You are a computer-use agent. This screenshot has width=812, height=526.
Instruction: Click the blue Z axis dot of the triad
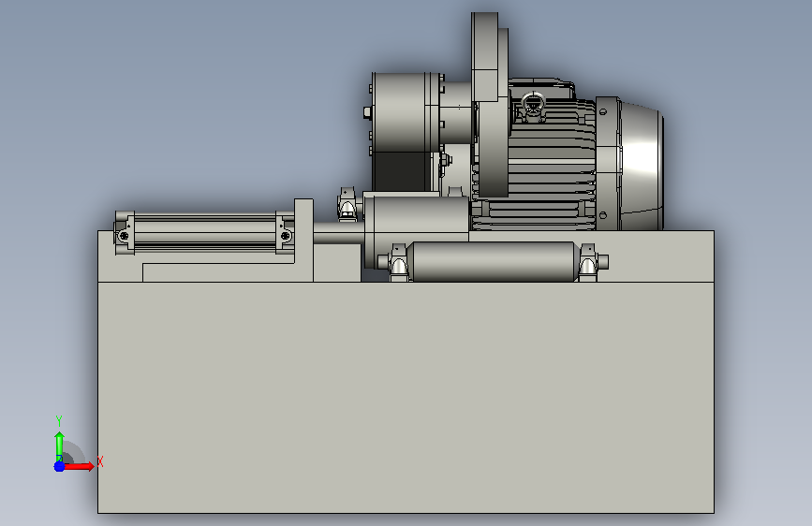pyautogui.click(x=59, y=466)
